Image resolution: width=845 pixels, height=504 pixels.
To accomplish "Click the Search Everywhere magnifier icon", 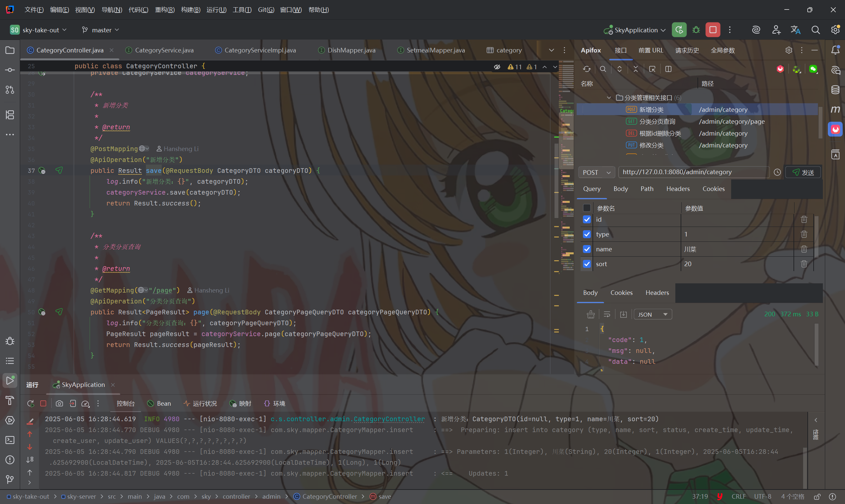I will (815, 30).
